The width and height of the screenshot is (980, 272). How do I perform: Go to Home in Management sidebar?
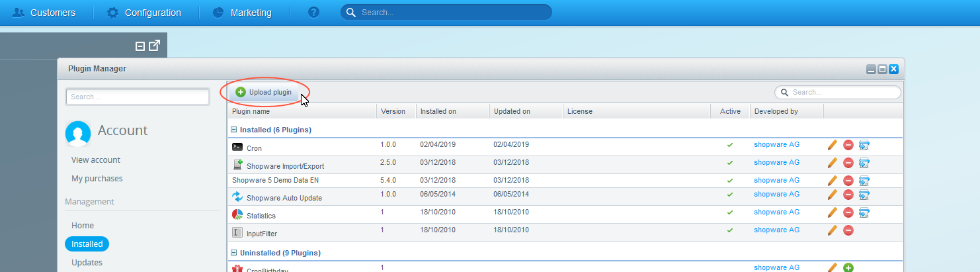point(83,225)
